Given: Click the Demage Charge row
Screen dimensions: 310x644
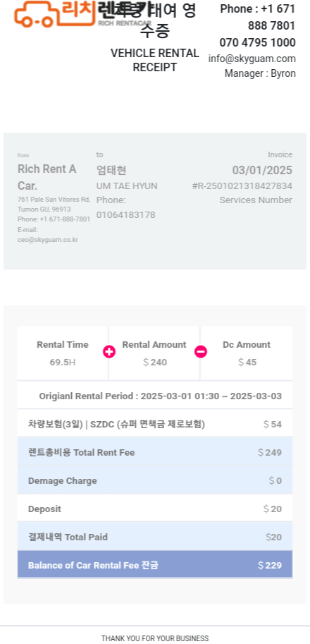Looking at the screenshot, I should 155,480.
